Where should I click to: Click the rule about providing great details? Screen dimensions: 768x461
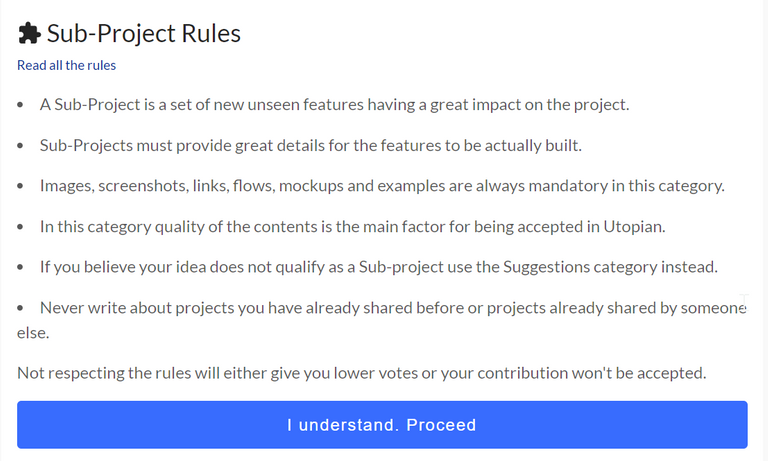(311, 146)
